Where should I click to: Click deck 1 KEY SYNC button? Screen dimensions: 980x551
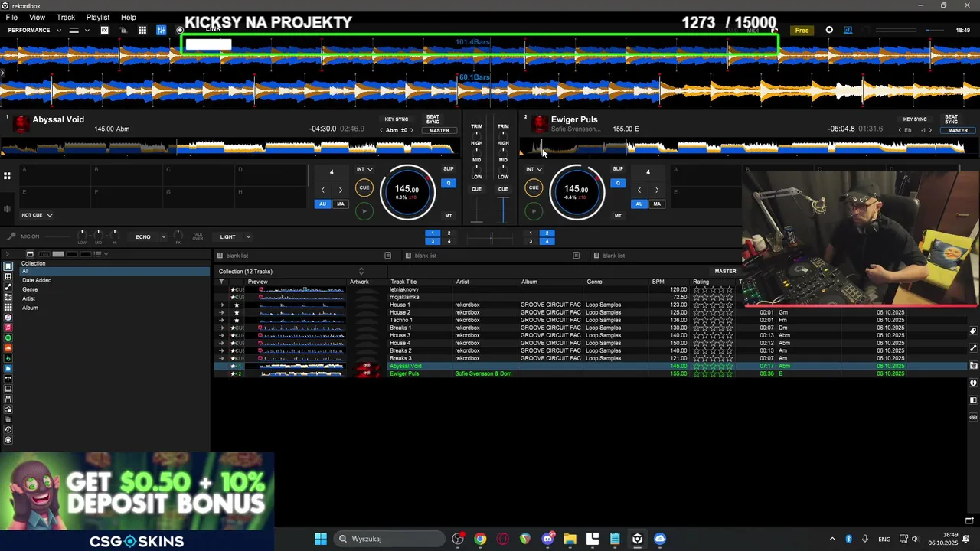pyautogui.click(x=397, y=119)
